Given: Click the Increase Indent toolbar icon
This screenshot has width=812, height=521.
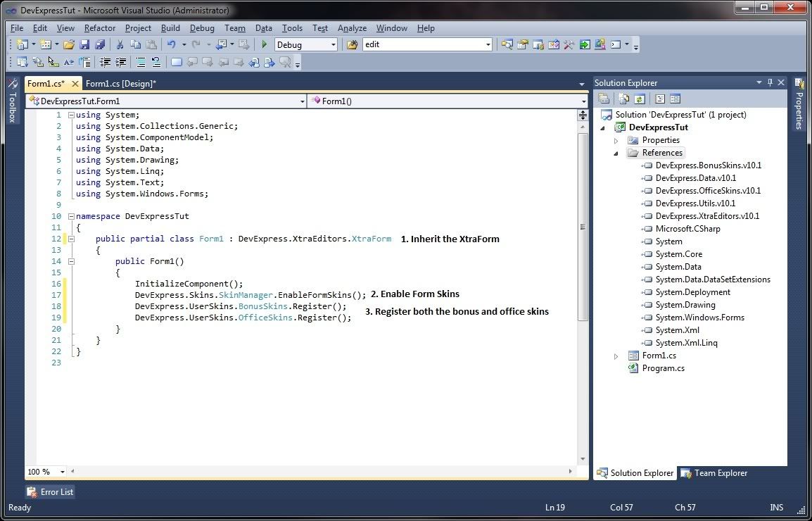Looking at the screenshot, I should [x=120, y=63].
